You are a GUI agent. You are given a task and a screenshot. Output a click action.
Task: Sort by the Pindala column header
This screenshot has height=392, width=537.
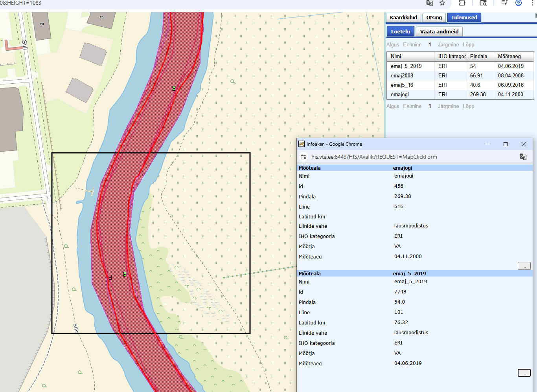[478, 56]
